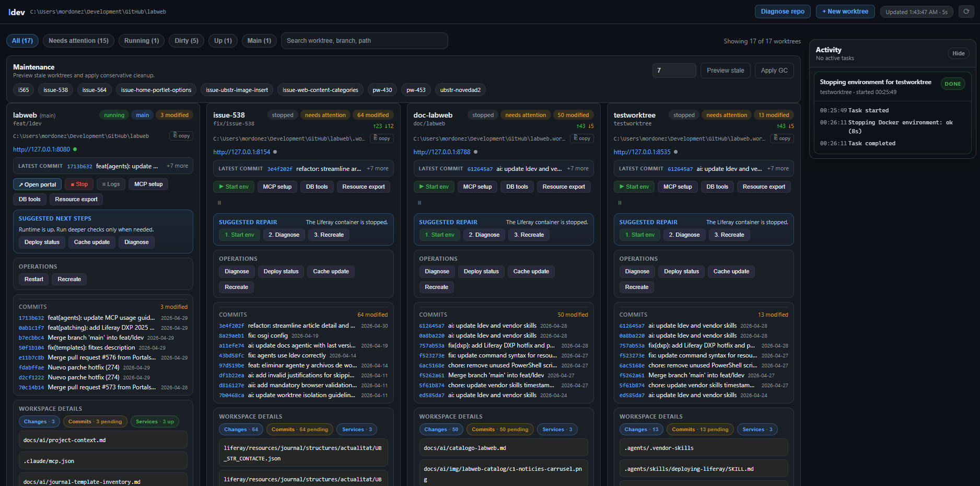Start env for testworktree toolbar
980x486 pixels.
tap(634, 187)
